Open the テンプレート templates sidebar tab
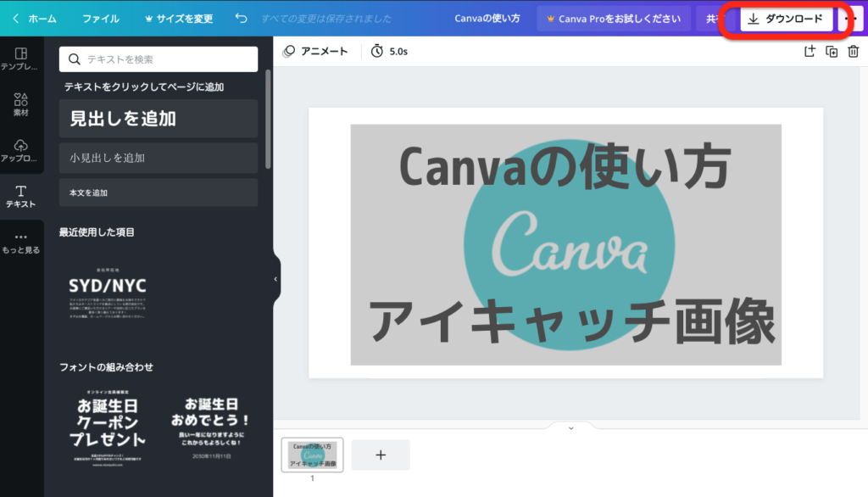The image size is (868, 497). (21, 59)
